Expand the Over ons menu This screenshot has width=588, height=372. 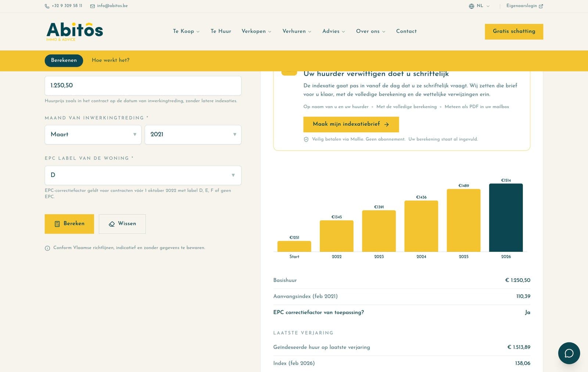coord(371,31)
